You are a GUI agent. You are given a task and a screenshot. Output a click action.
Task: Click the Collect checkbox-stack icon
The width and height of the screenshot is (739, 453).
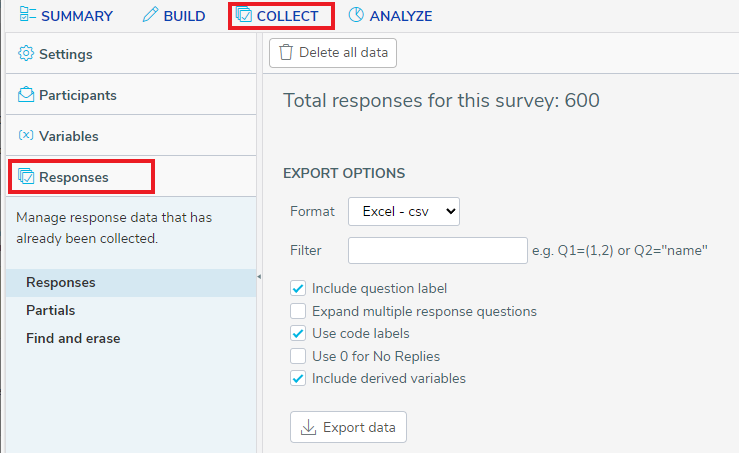click(244, 15)
